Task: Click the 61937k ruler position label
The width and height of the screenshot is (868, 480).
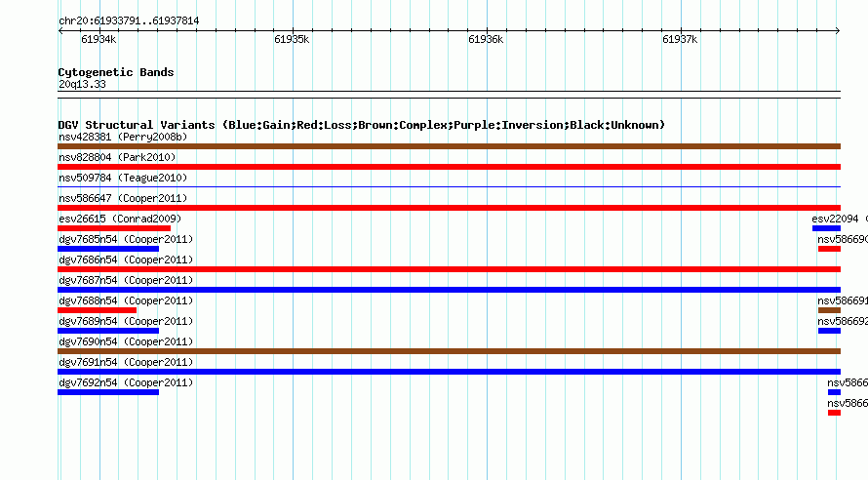Action: [x=680, y=39]
